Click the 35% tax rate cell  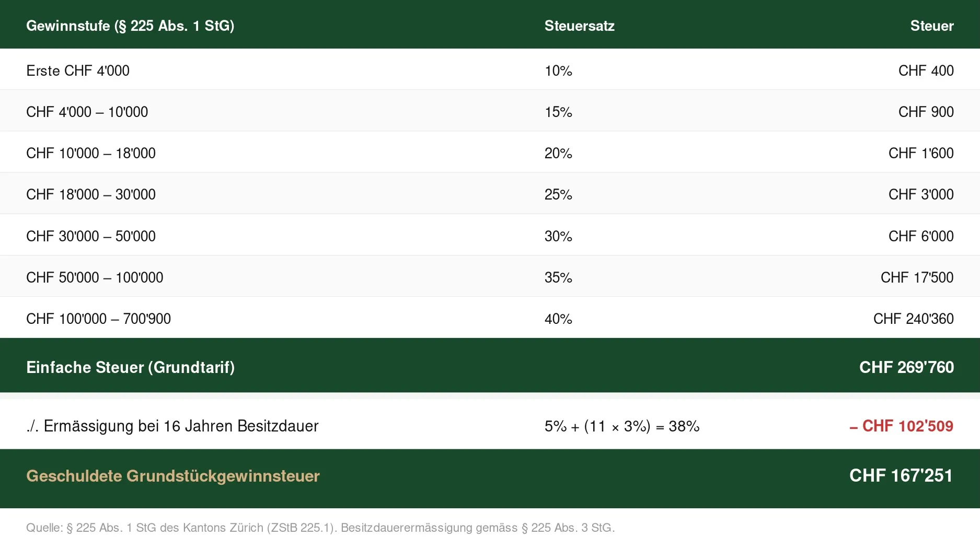pos(558,277)
